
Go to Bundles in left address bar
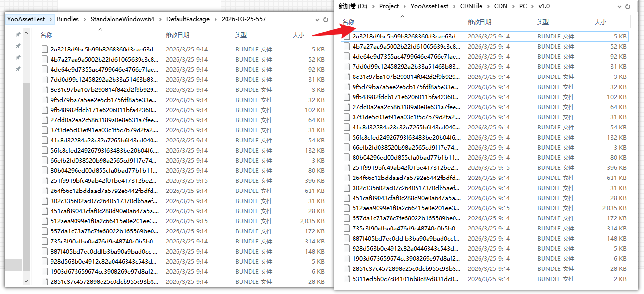point(68,19)
